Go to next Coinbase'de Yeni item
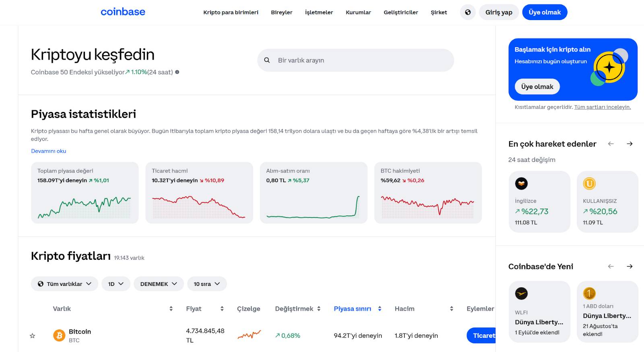The width and height of the screenshot is (644, 352). 630,266
